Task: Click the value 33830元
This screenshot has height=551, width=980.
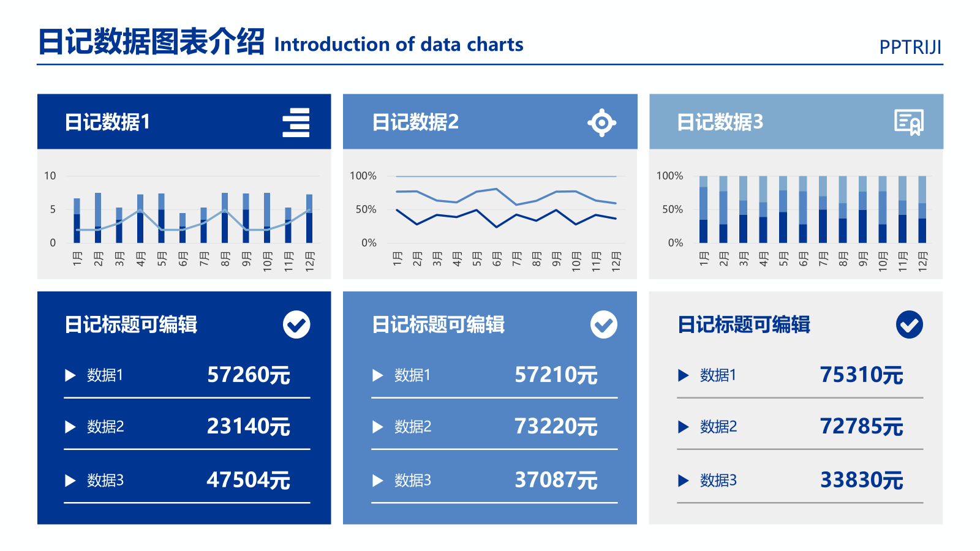Action: tap(862, 480)
